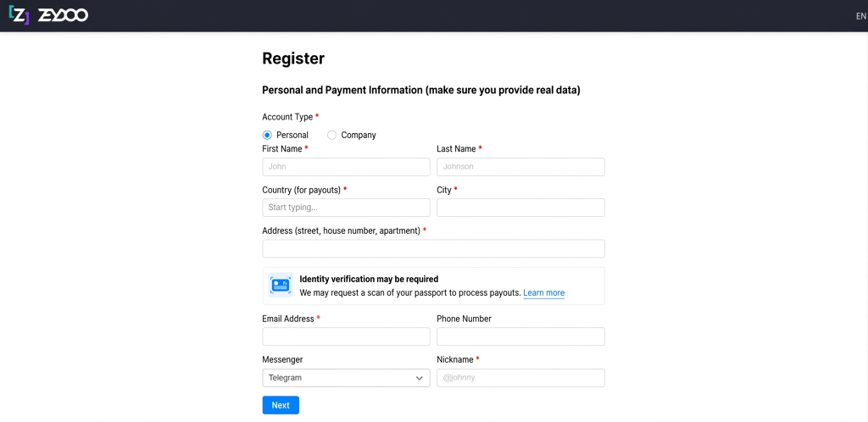Open the Learn more link
The image size is (868, 422).
(x=543, y=293)
